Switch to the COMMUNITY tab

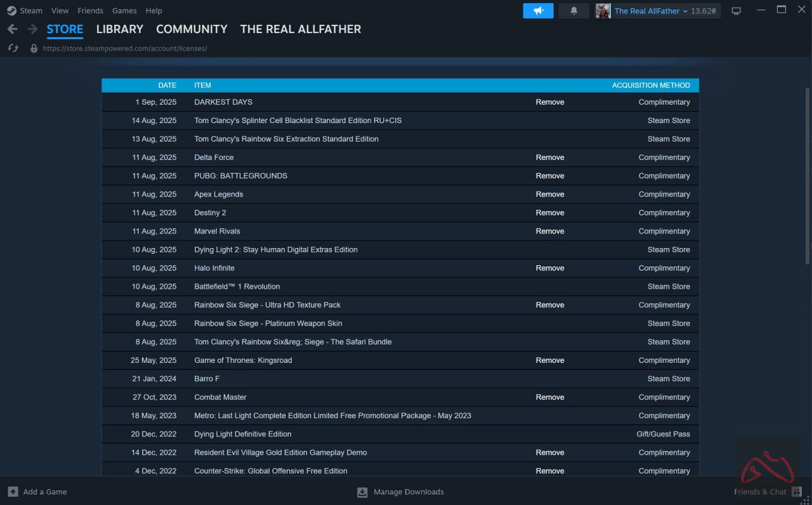click(192, 29)
